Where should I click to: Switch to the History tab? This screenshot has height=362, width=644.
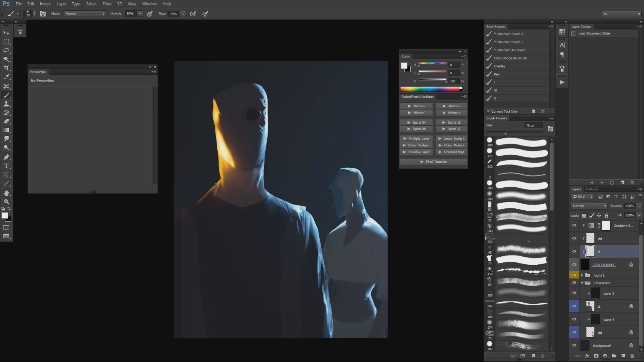(591, 189)
